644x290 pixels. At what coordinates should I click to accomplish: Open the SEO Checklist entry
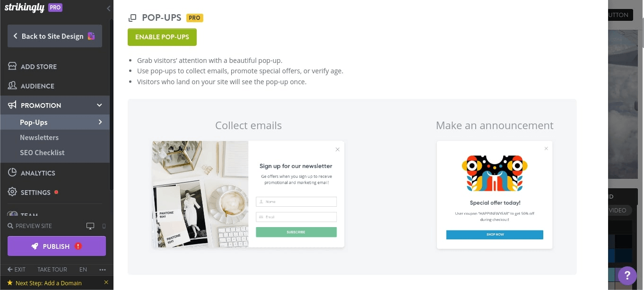pyautogui.click(x=42, y=152)
